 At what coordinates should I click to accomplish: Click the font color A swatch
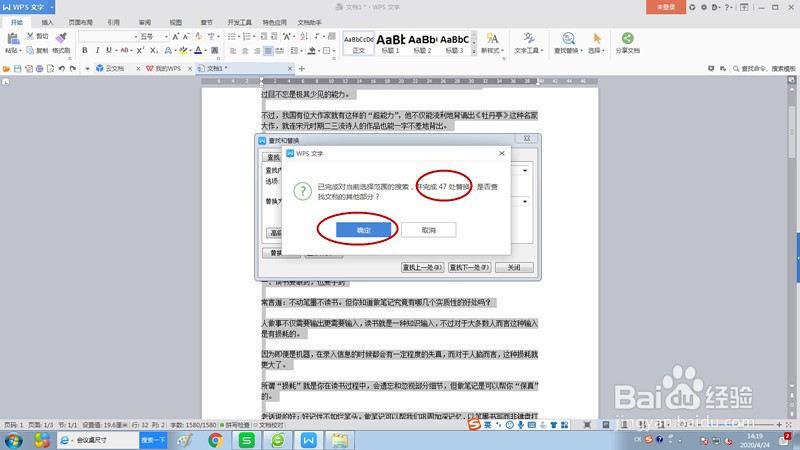tap(198, 51)
